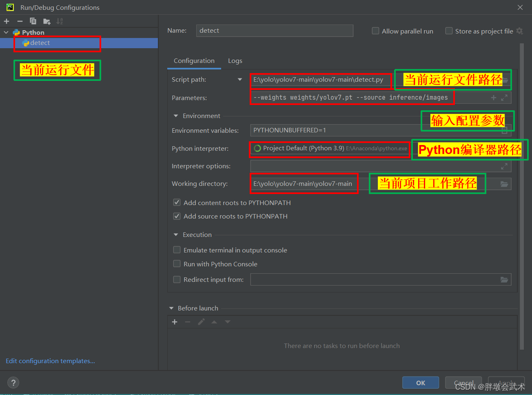Uncheck Add source roots to PYTHONPATH

pyautogui.click(x=177, y=216)
